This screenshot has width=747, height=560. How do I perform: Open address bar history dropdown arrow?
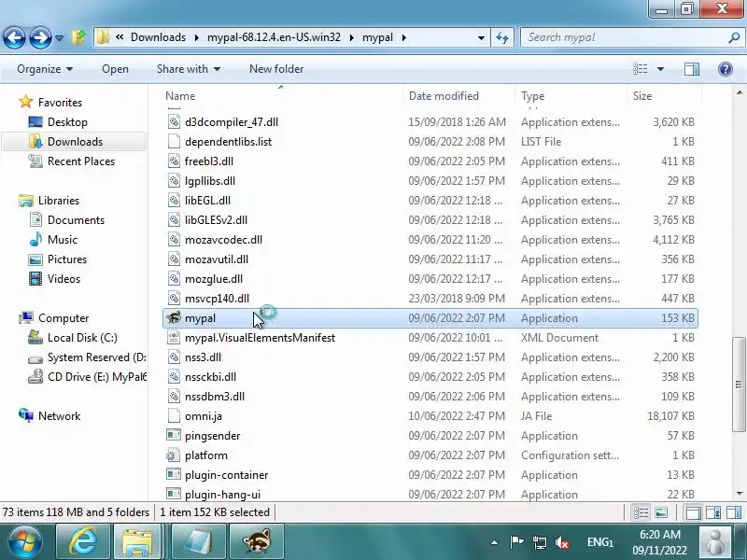481,37
